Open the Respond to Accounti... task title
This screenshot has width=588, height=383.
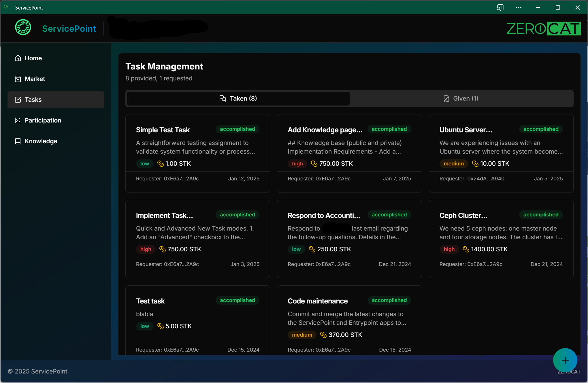coord(324,216)
